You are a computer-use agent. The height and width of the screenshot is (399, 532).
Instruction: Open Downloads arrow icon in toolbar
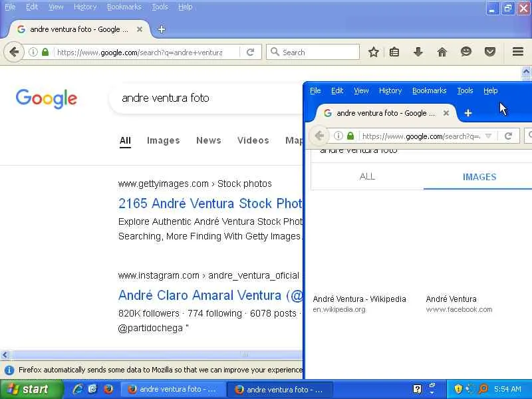tap(418, 53)
